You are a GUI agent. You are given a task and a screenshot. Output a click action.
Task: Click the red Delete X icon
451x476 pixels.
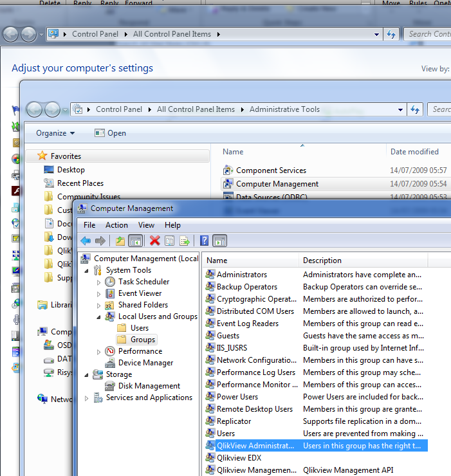click(x=154, y=241)
